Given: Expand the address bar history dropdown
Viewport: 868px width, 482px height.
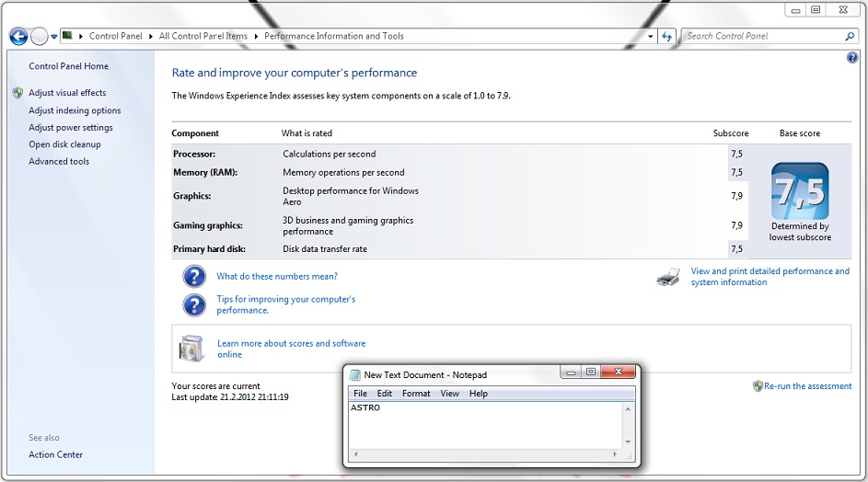Looking at the screenshot, I should click(x=650, y=37).
